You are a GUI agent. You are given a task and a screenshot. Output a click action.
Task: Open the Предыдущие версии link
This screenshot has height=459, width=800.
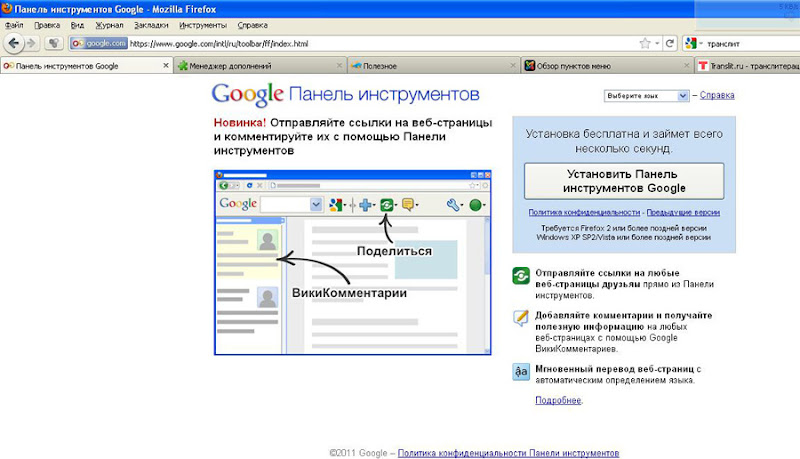pyautogui.click(x=683, y=212)
